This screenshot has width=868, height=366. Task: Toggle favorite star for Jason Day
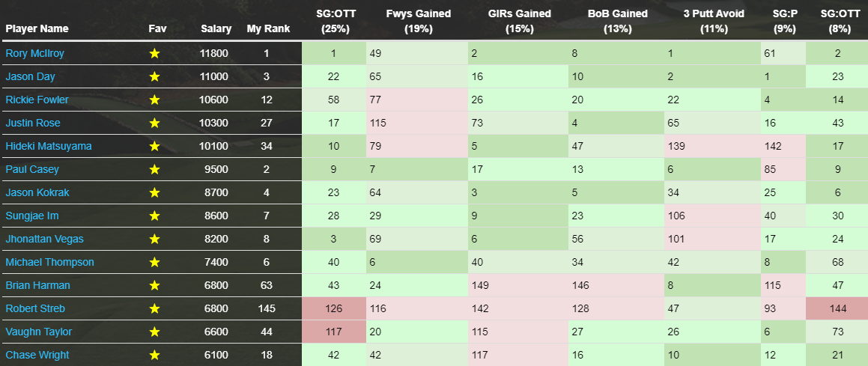[154, 77]
